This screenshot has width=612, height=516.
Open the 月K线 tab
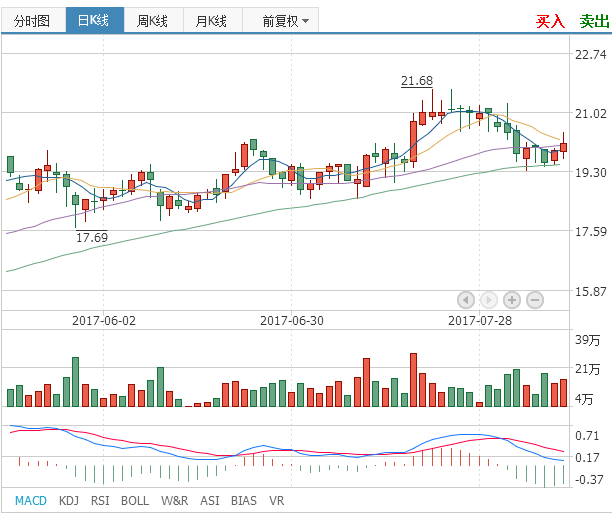point(211,20)
